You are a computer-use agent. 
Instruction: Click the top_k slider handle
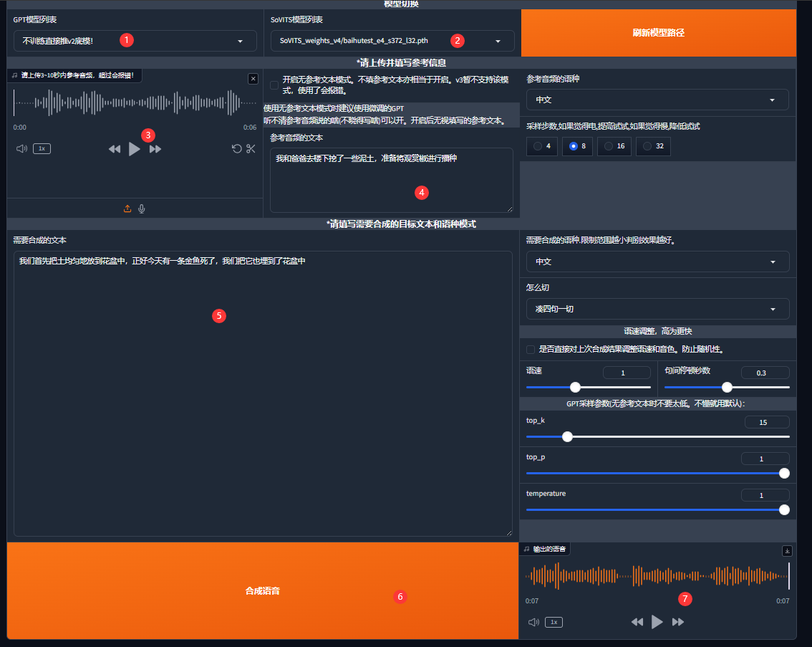[x=568, y=436]
